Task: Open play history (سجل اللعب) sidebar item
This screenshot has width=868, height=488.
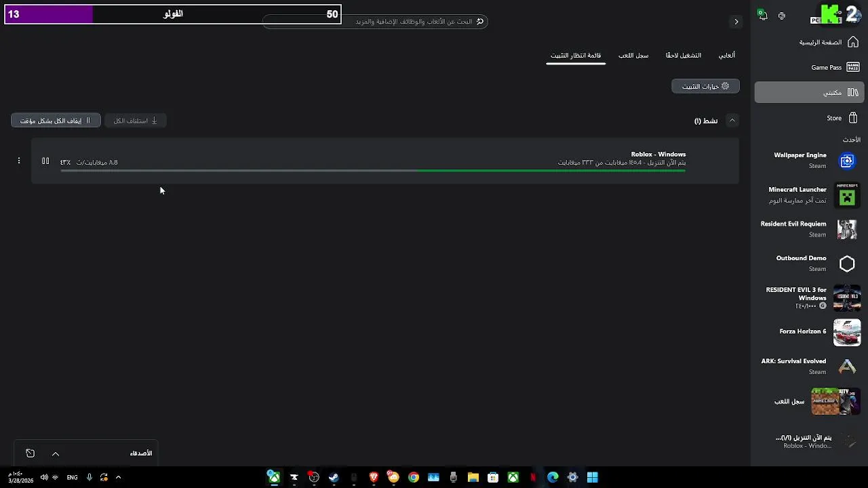Action: [808, 401]
